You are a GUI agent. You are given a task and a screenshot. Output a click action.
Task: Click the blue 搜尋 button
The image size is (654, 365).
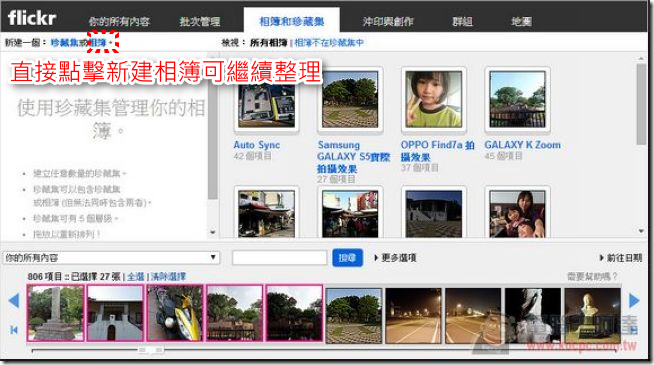coord(347,258)
